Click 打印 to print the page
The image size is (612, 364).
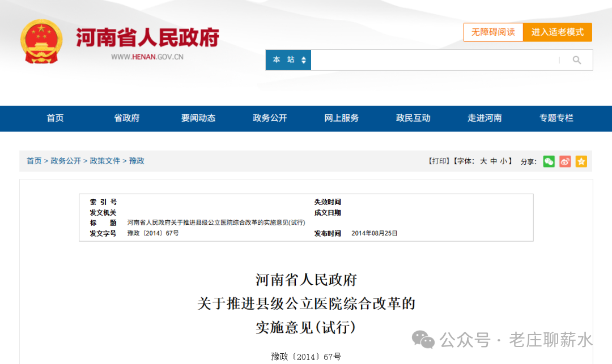[x=439, y=161]
